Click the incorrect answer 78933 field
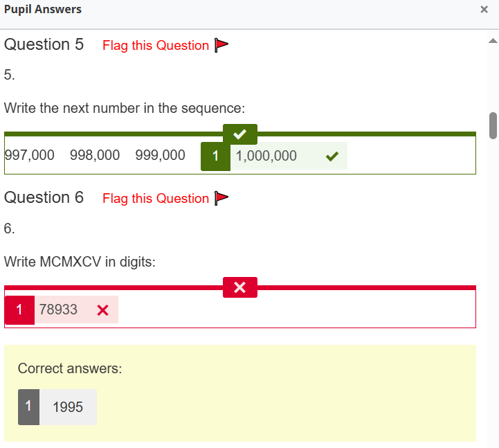This screenshot has width=499, height=448. pyautogui.click(x=59, y=310)
